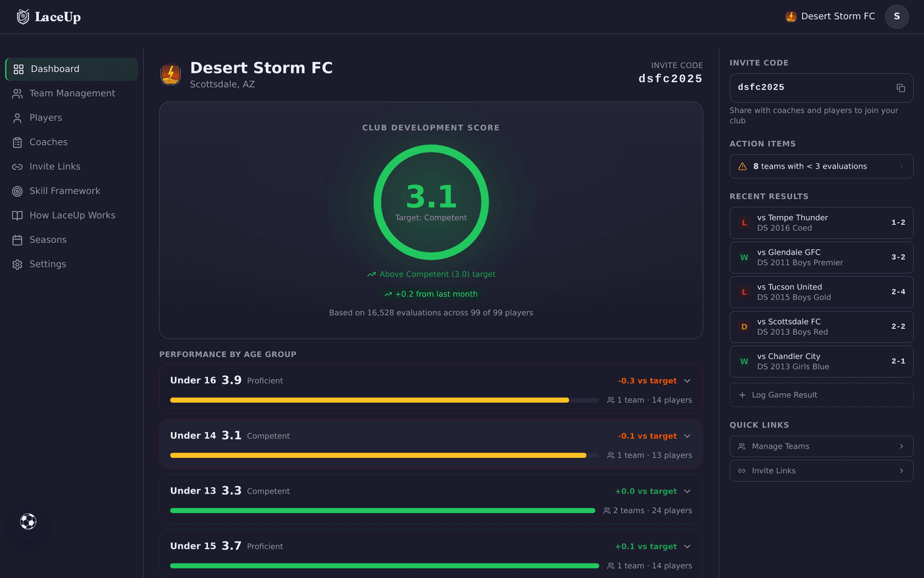The height and width of the screenshot is (578, 924).
Task: Click the D draw badge for Scottsdale FC
Action: 744,327
